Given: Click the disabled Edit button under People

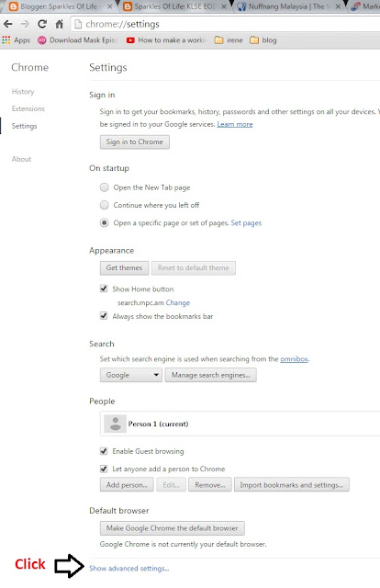Looking at the screenshot, I should tap(172, 485).
